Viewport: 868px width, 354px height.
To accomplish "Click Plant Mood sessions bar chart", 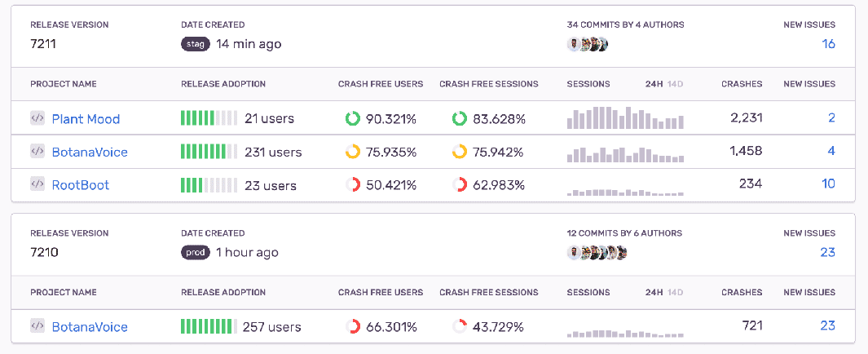I will [625, 118].
